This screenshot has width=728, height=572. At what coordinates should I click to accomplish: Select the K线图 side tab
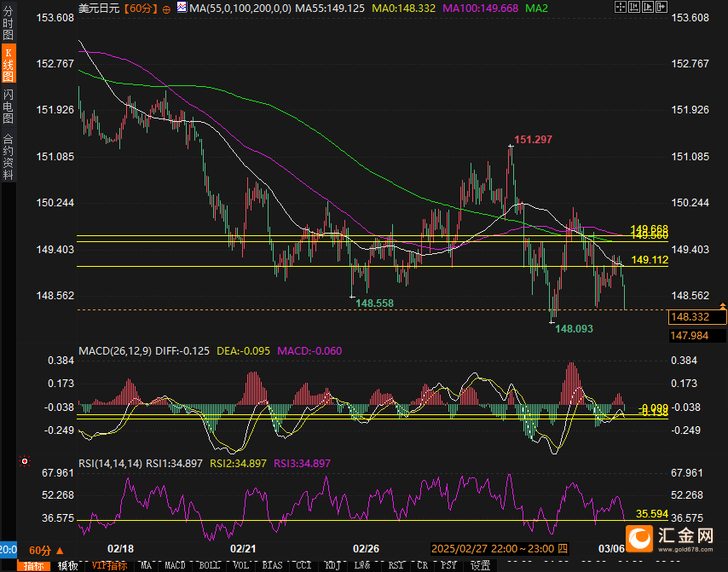click(9, 65)
